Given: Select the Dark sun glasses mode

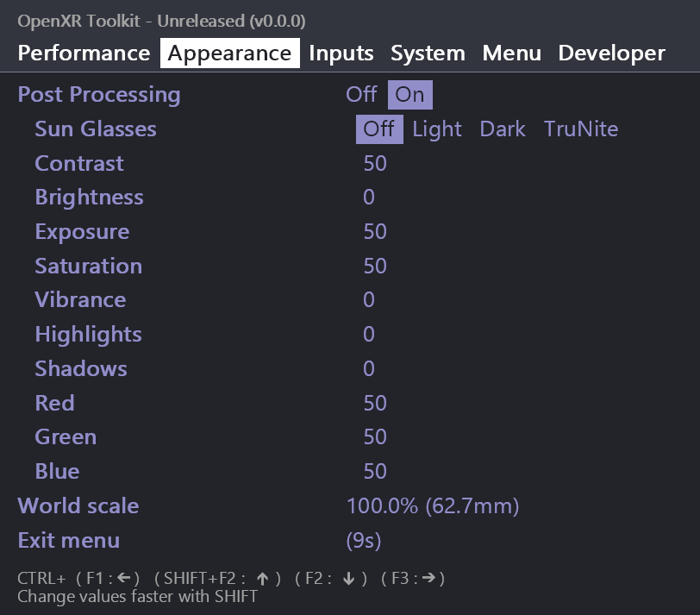Looking at the screenshot, I should [503, 129].
